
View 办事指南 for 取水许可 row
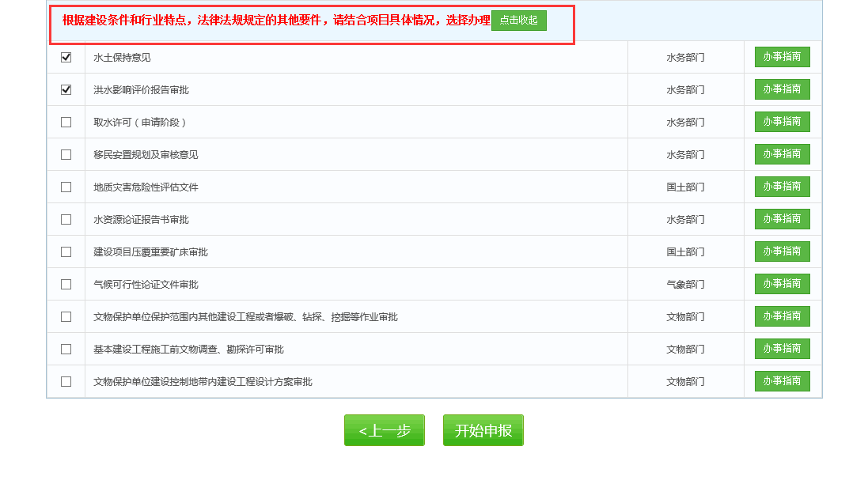click(782, 122)
